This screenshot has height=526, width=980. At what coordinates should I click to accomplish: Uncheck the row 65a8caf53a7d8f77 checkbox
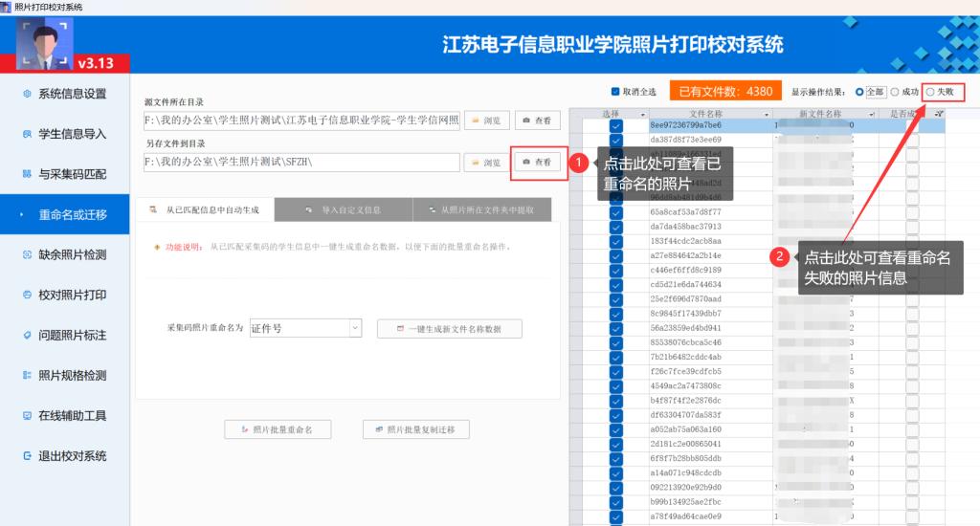coord(616,212)
